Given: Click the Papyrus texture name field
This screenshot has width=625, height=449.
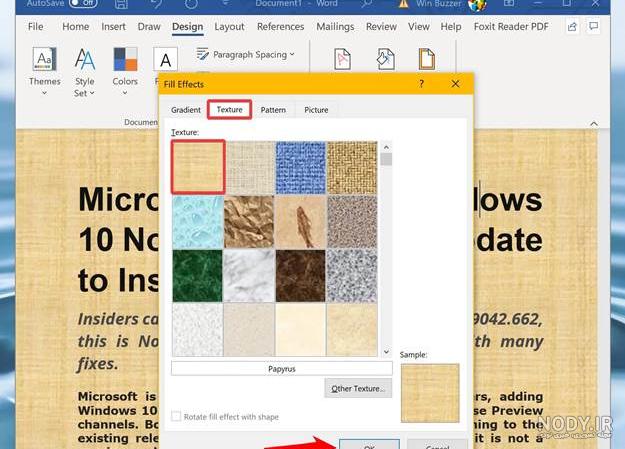Looking at the screenshot, I should (281, 368).
